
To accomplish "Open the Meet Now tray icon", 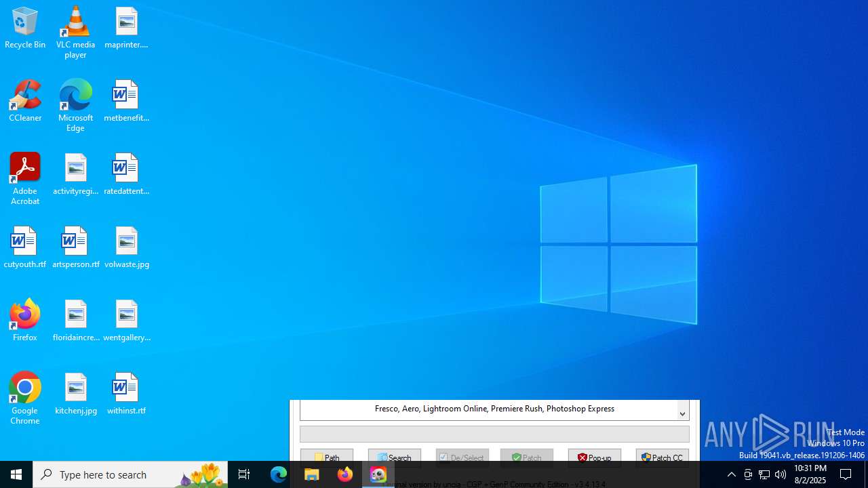I will pyautogui.click(x=748, y=474).
